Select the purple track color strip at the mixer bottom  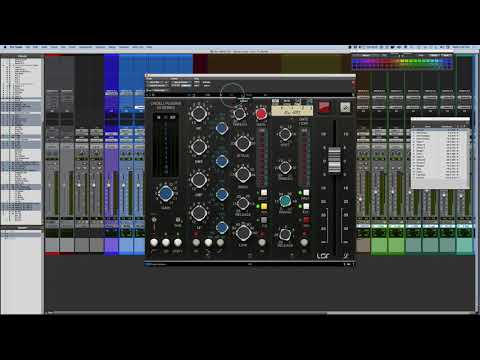112,245
